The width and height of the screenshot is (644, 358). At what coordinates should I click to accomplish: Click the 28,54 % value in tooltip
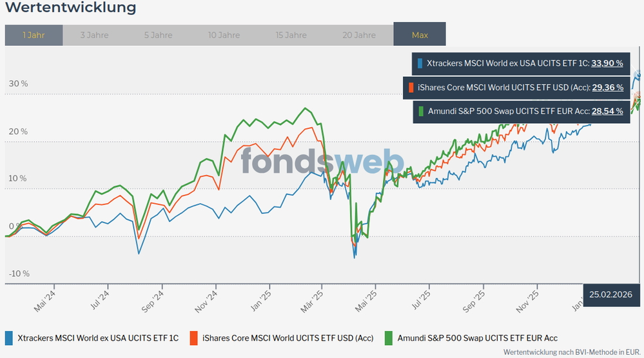coord(607,112)
